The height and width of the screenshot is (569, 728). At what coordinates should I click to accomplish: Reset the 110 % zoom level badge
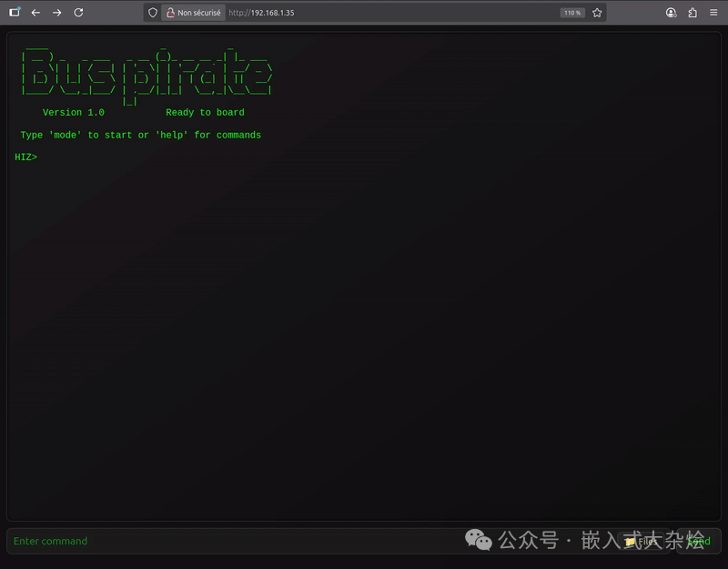572,13
